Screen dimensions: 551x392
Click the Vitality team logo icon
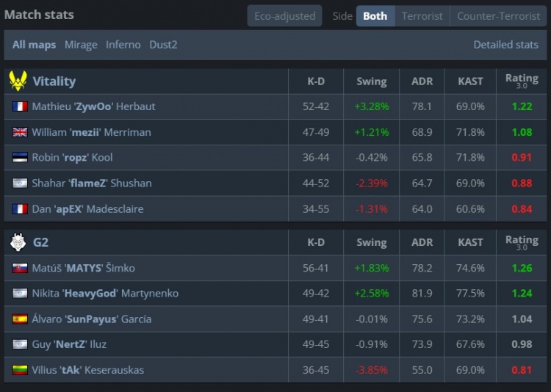pyautogui.click(x=18, y=81)
